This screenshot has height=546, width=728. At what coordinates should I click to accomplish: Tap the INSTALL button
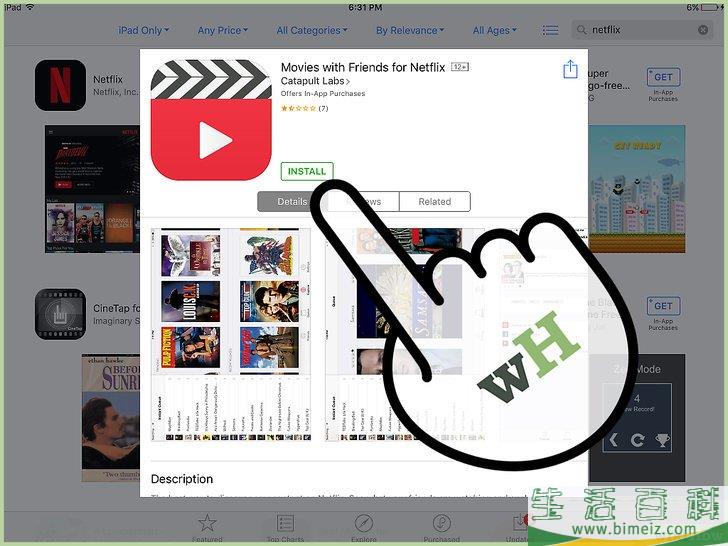point(307,171)
